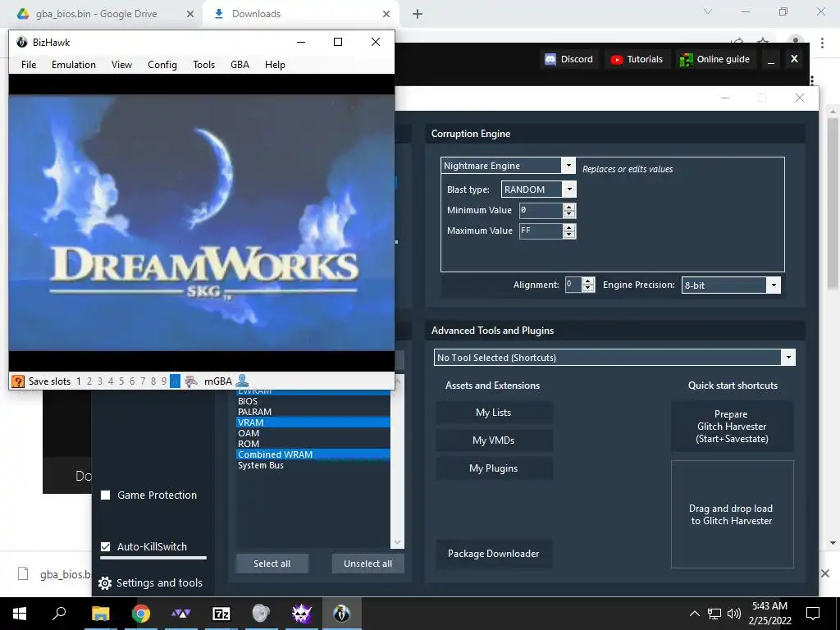Open the Config menu
The image size is (840, 630).
coord(162,65)
